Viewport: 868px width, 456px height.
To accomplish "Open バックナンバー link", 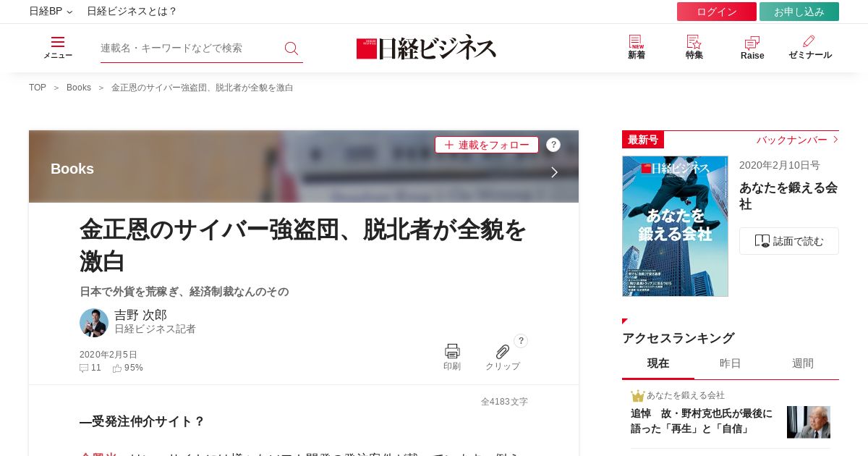I will coord(797,140).
